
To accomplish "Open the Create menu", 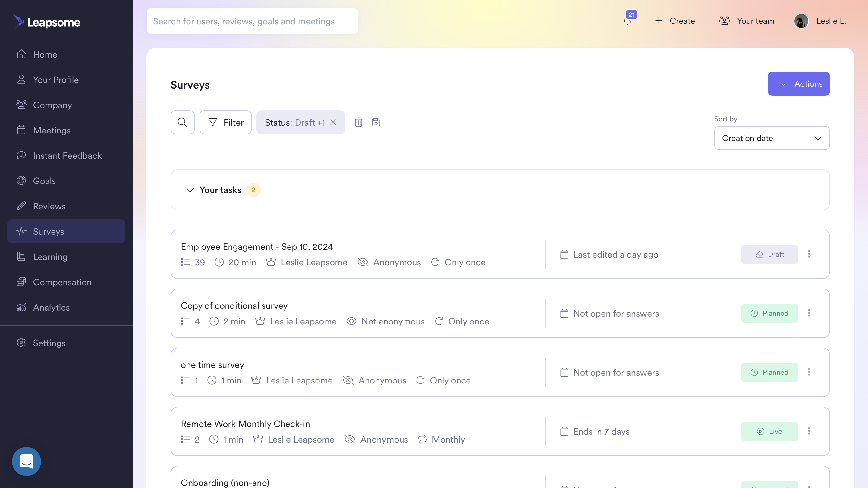I will 675,21.
